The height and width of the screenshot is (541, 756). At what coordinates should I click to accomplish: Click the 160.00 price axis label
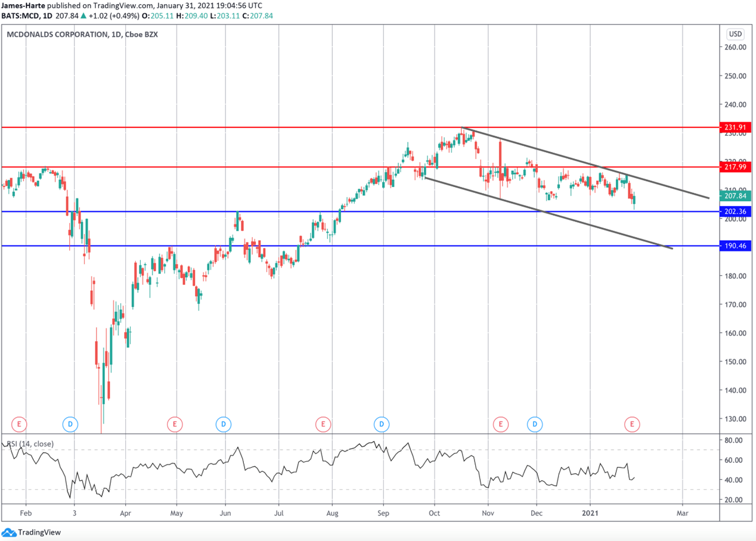(736, 333)
